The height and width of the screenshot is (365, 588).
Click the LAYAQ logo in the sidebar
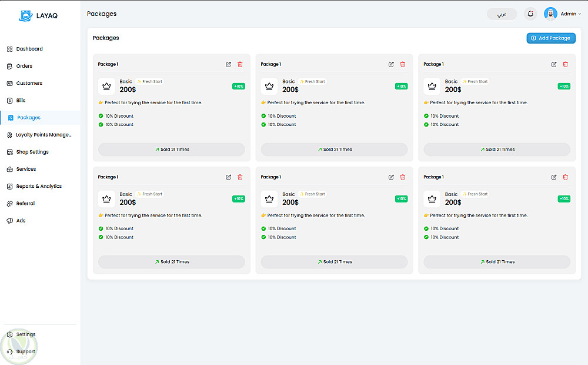pyautogui.click(x=40, y=16)
